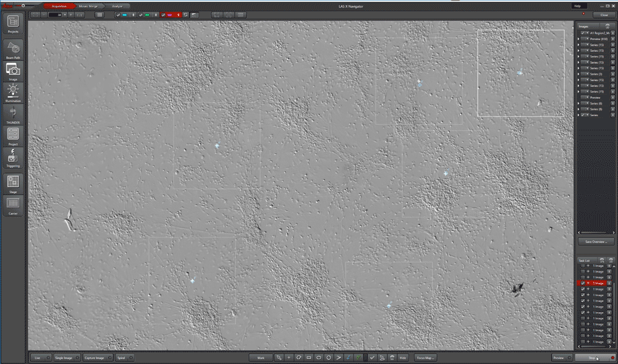Viewport: 618px width, 364px height.
Task: Click the trash icon beside Images tab
Action: tap(607, 27)
